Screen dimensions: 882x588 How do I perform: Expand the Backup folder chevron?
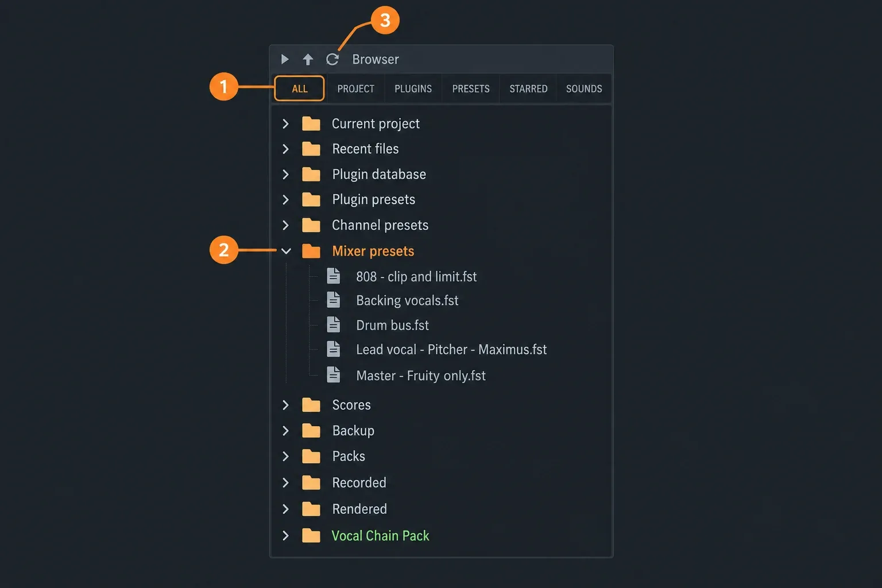(285, 431)
